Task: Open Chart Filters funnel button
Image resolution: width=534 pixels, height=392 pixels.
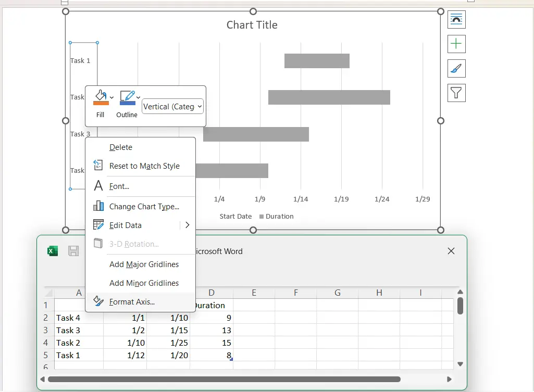Action: pos(456,93)
